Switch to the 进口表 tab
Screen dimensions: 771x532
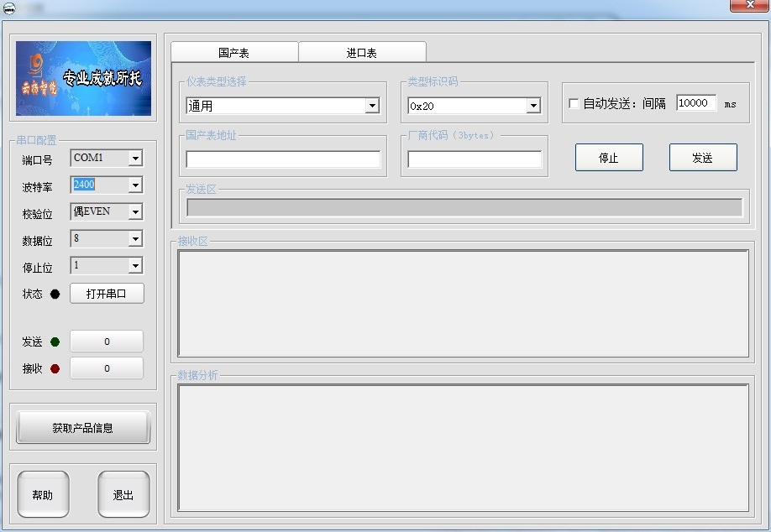pos(362,53)
